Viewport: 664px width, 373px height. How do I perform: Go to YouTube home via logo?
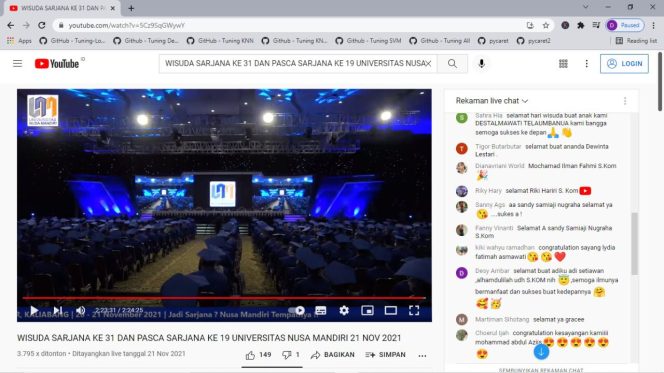tap(57, 64)
